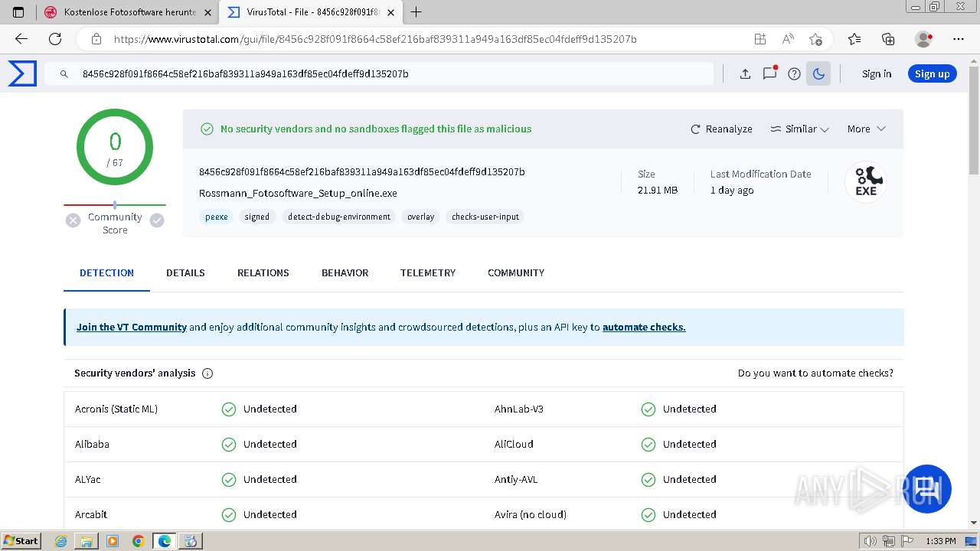Open a new browser tab
The image size is (980, 551).
click(x=416, y=12)
